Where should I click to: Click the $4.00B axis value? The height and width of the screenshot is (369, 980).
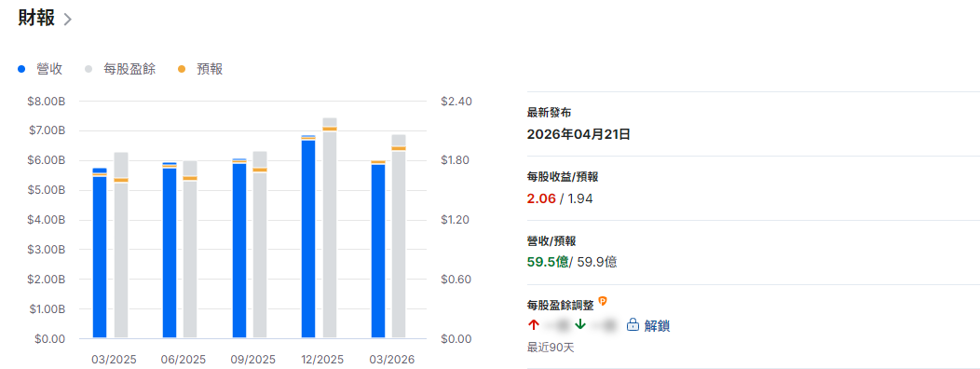(47, 220)
